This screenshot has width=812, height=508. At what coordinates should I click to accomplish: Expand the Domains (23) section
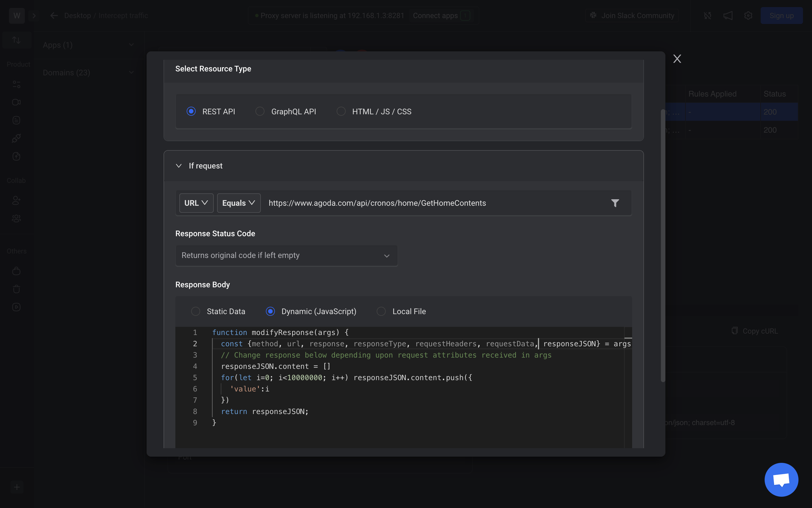[x=89, y=73]
